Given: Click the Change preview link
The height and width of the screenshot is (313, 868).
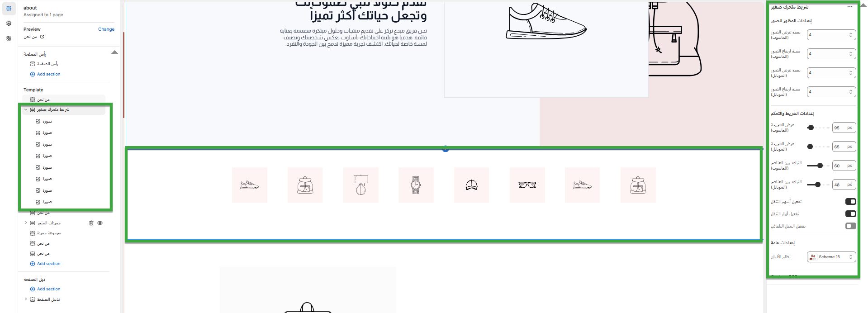Looking at the screenshot, I should click(106, 29).
